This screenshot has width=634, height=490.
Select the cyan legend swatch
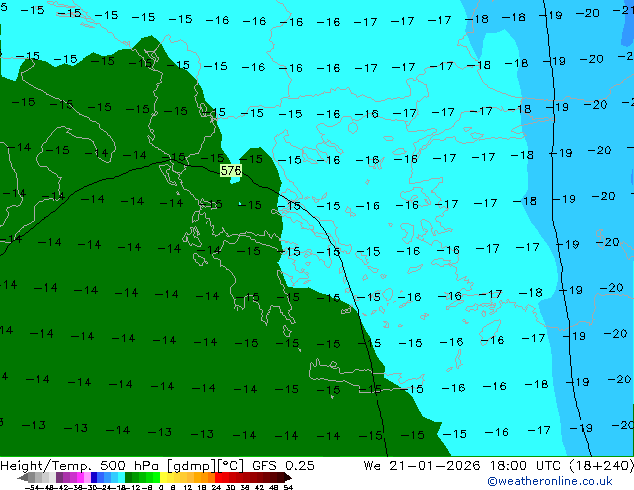click(121, 477)
